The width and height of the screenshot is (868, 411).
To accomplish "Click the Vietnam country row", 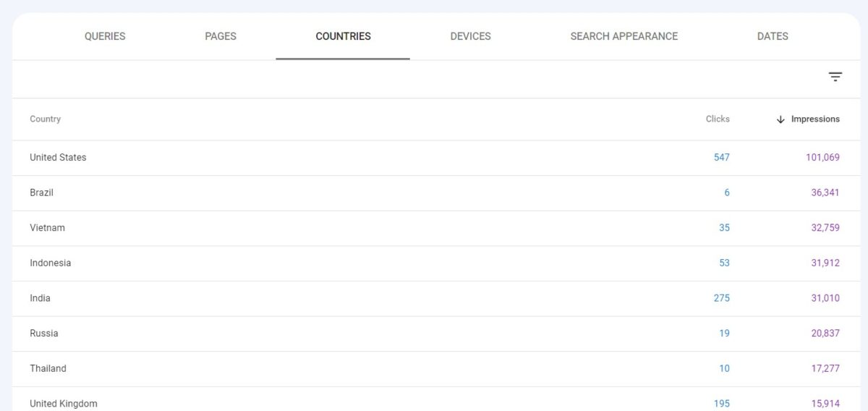I will [x=47, y=227].
